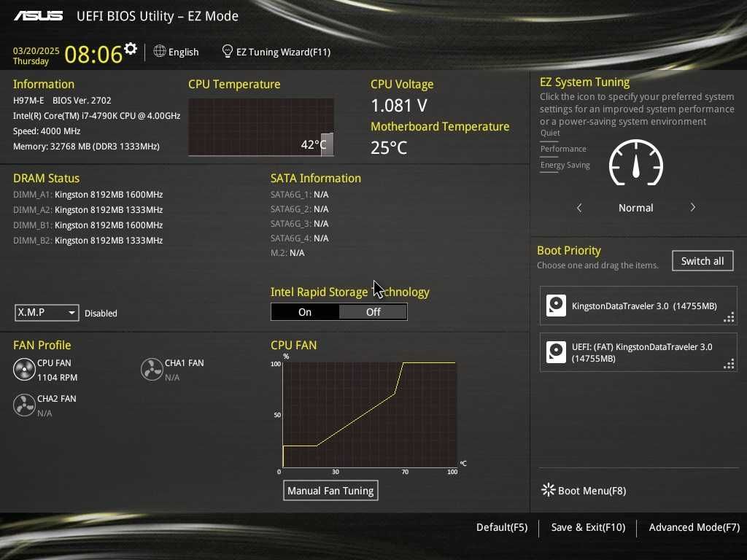The width and height of the screenshot is (747, 560).
Task: Select the Performance tuning option
Action: tap(563, 149)
